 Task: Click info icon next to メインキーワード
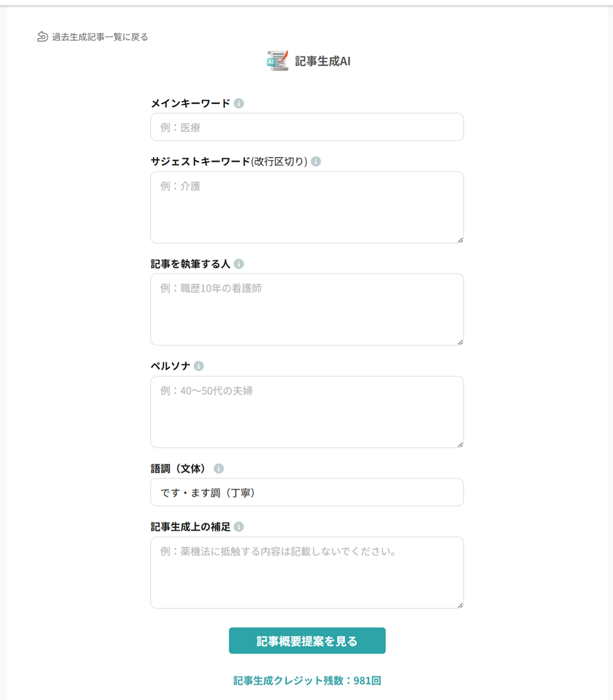click(x=239, y=103)
